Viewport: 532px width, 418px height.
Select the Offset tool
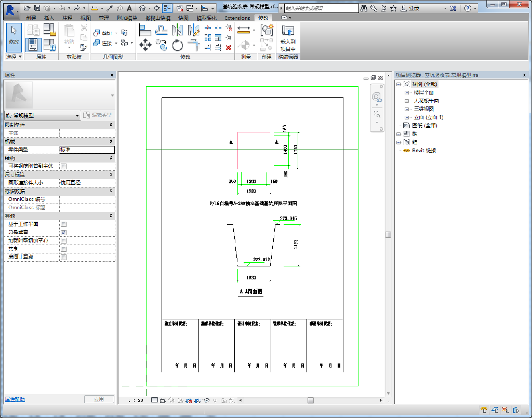[x=162, y=31]
